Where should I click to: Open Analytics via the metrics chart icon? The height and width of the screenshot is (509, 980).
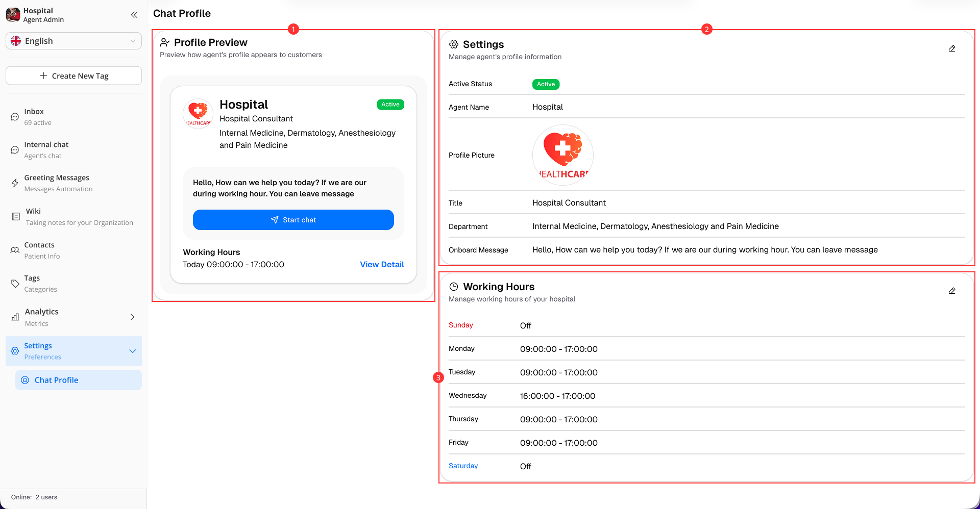tap(14, 317)
